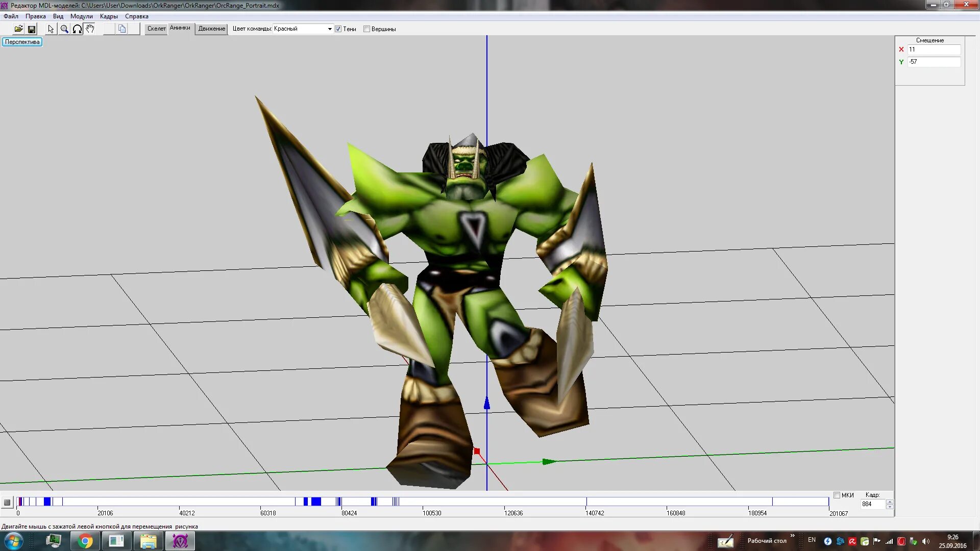Click the open file folder icon
Image resolution: width=980 pixels, height=551 pixels.
(18, 29)
